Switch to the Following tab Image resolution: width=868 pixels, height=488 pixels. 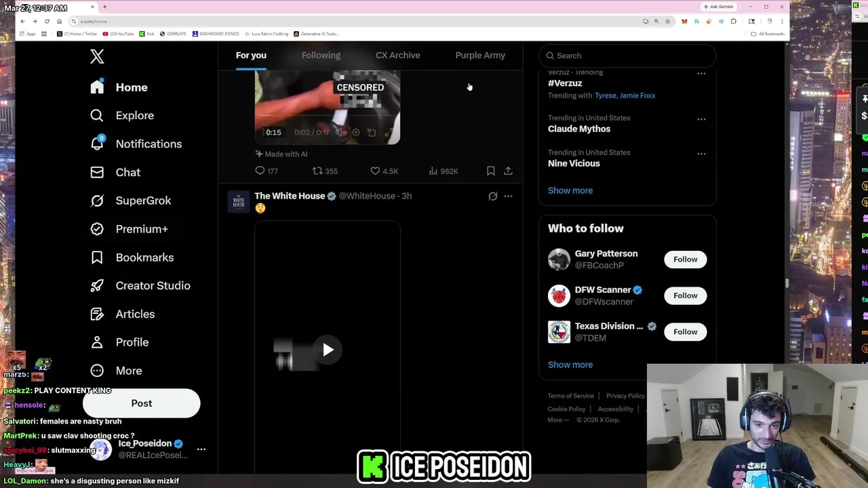coord(321,55)
